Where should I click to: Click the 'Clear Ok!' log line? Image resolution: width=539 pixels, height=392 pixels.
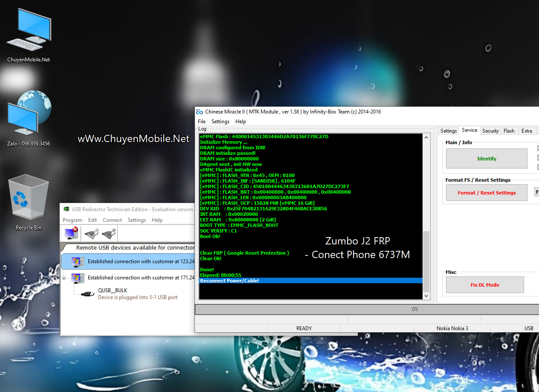211,258
